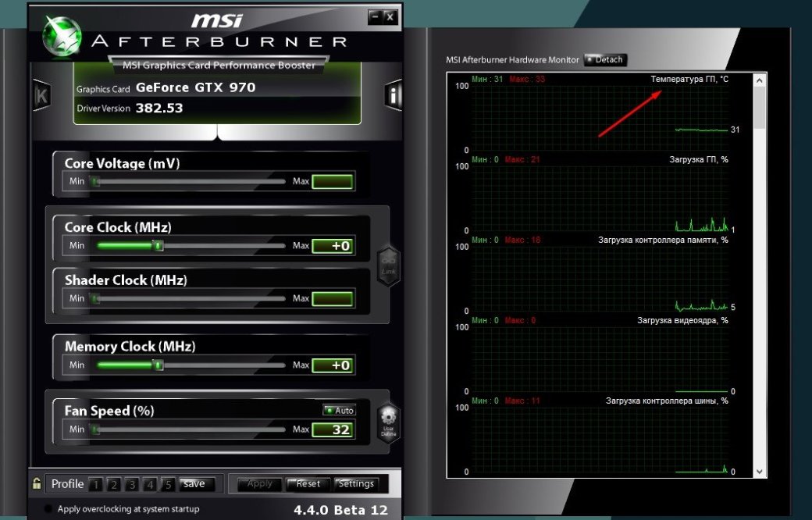Select profile slot 2

pyautogui.click(x=113, y=484)
